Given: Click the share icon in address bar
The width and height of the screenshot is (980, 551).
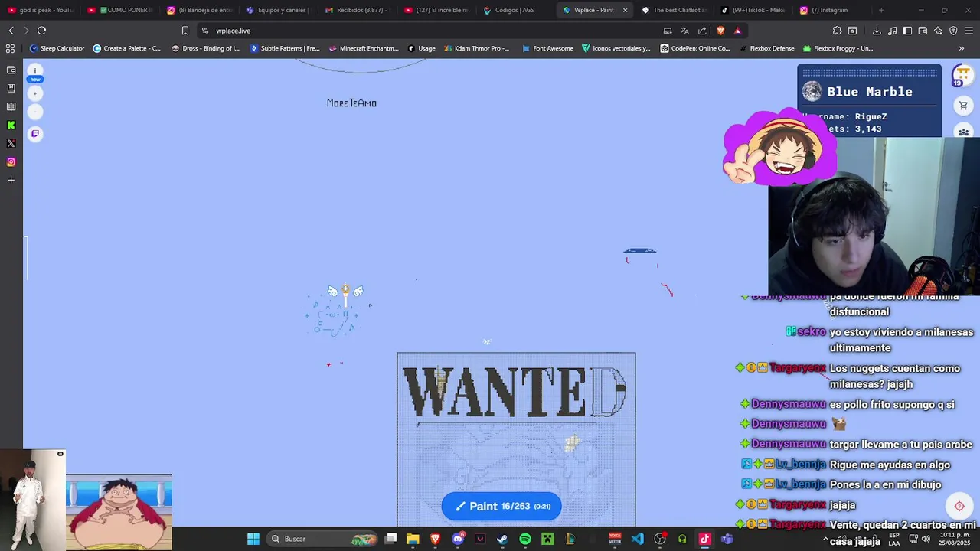Looking at the screenshot, I should point(702,31).
